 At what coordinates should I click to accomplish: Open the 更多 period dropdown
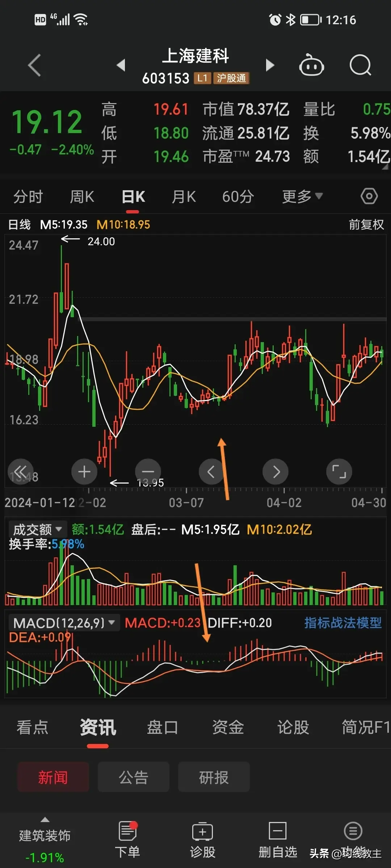point(302,196)
